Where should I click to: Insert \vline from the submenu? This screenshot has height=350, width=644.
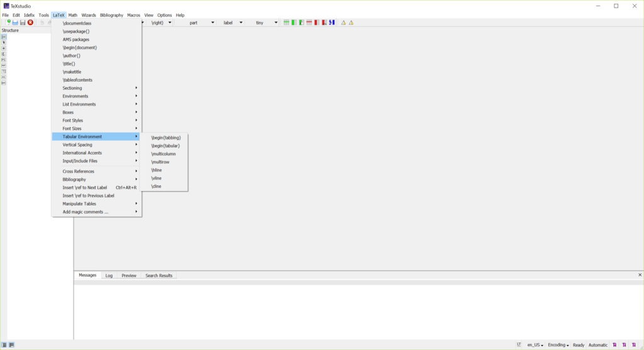coord(164,178)
